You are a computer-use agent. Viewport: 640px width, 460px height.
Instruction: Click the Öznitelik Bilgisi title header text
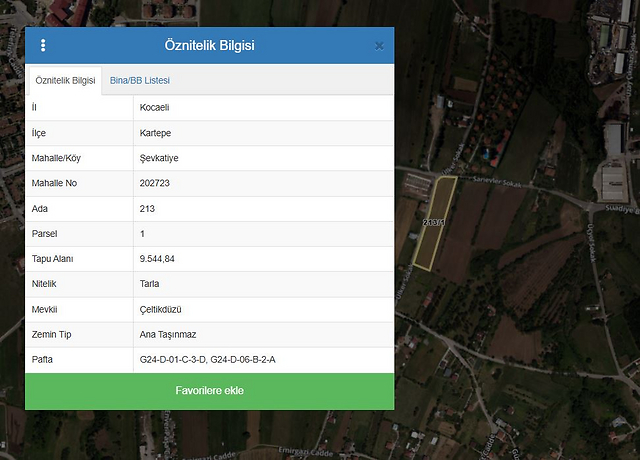pos(209,46)
